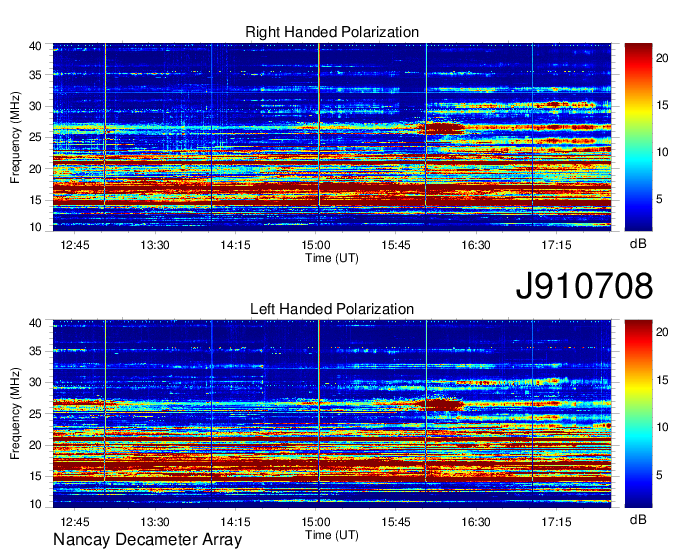The image size is (680, 552).
Task: Click the Left Handed Polarization colorbar
Action: 638,414
